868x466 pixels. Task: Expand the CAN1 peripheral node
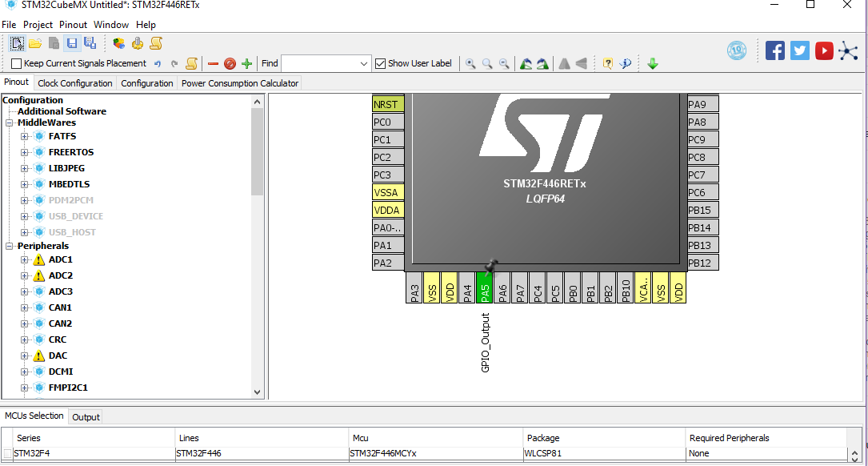[x=24, y=307]
